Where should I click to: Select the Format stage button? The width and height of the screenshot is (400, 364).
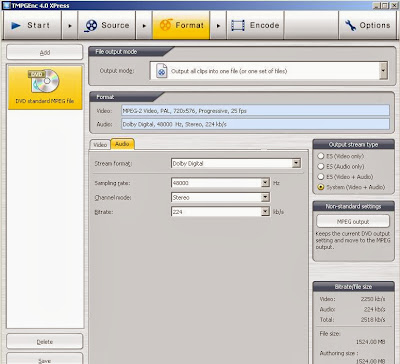[181, 25]
